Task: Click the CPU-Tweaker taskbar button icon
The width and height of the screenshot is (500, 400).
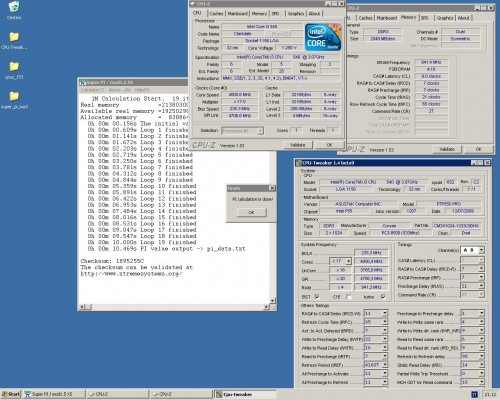Action: pos(219,394)
